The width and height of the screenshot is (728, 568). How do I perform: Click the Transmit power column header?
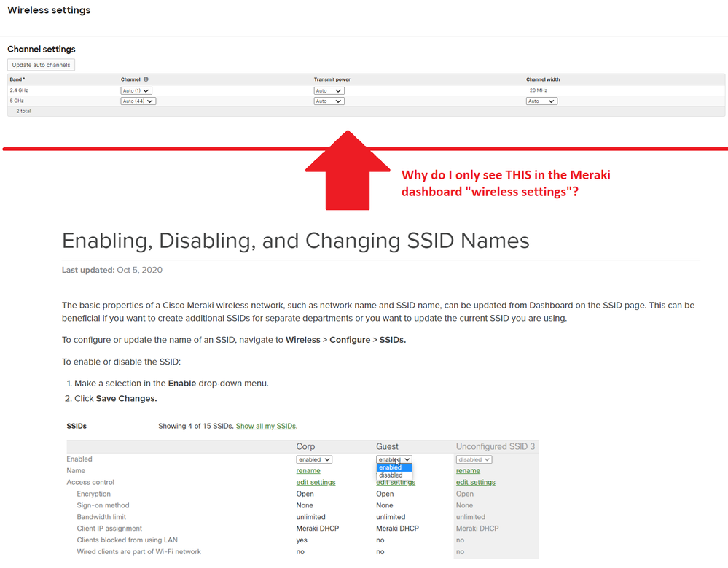pyautogui.click(x=332, y=79)
